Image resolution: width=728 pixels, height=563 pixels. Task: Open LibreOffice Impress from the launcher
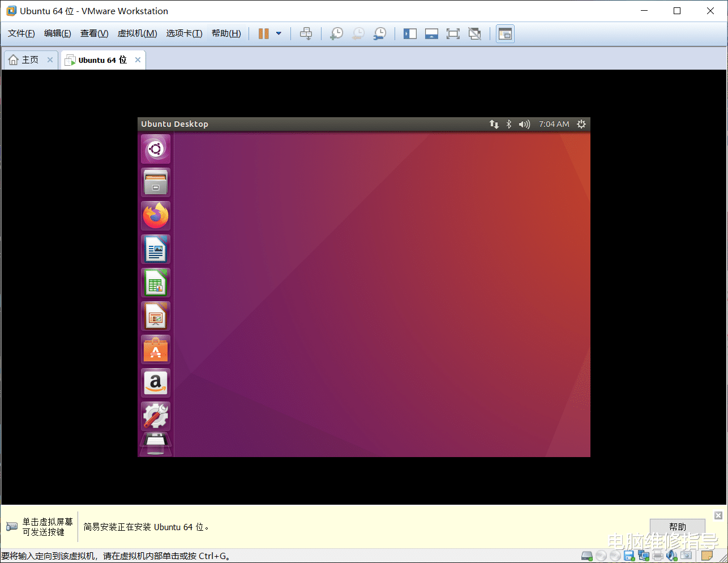click(x=156, y=316)
